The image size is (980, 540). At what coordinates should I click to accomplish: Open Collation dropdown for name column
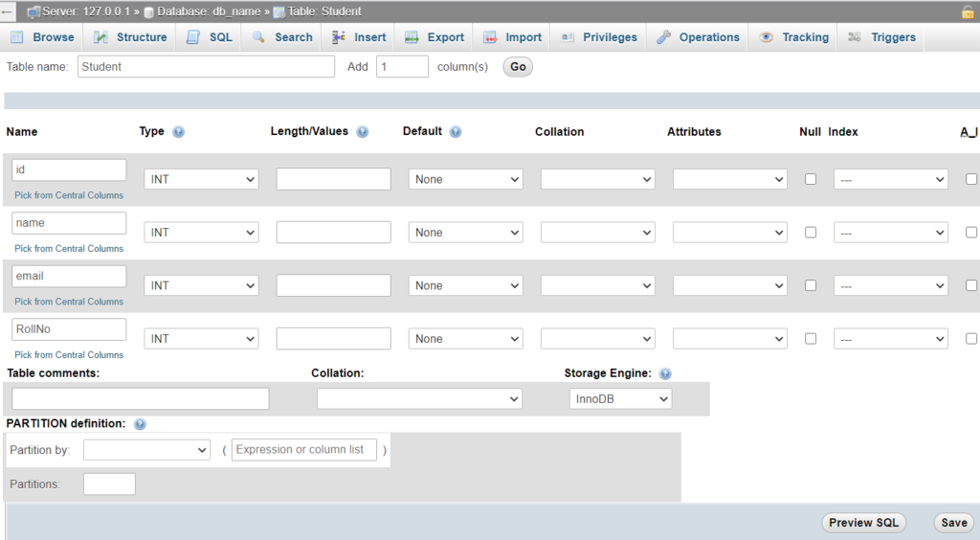coord(597,233)
